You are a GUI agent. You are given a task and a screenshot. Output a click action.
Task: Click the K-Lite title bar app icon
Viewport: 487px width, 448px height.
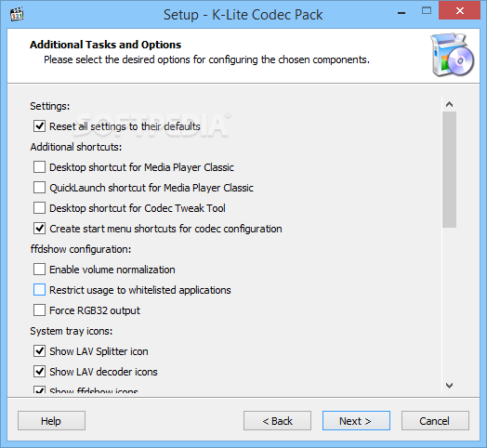point(17,15)
